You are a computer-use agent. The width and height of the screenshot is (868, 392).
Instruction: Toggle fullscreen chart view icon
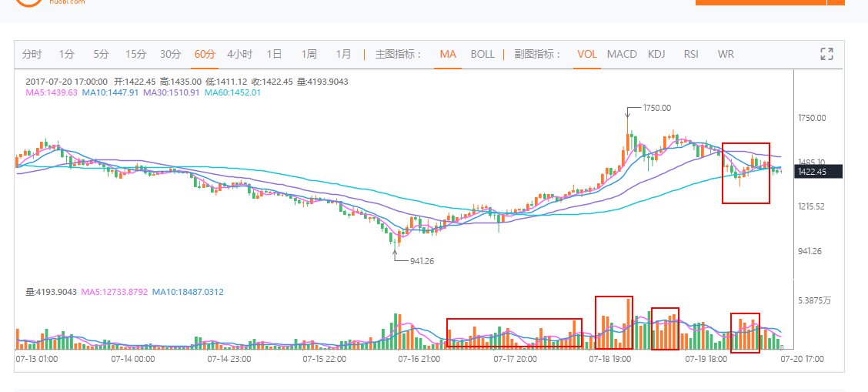click(x=826, y=54)
